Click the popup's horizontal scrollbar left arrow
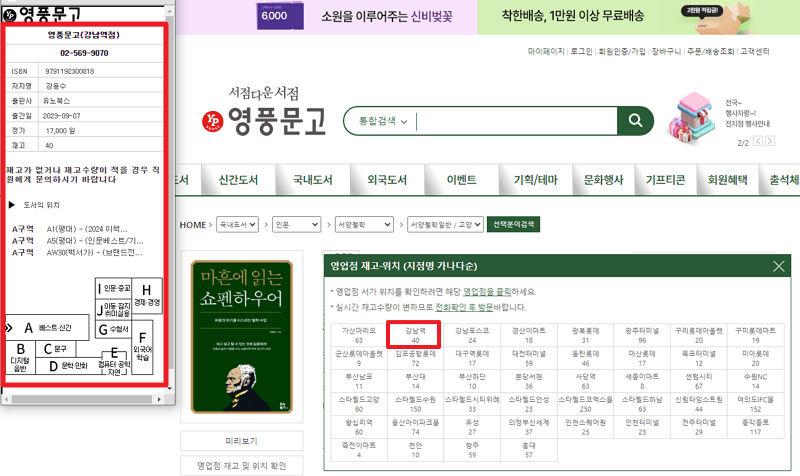Viewport: 800px width, 476px height. 6,399
